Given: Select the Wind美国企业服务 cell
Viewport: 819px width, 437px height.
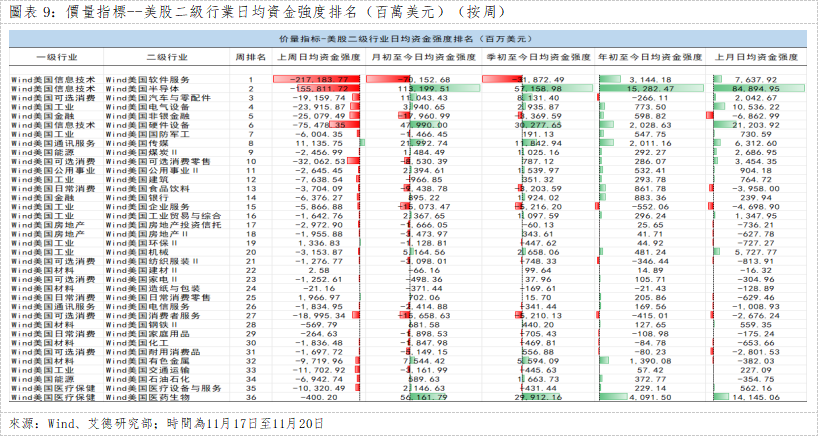Looking at the screenshot, I should pyautogui.click(x=148, y=207).
